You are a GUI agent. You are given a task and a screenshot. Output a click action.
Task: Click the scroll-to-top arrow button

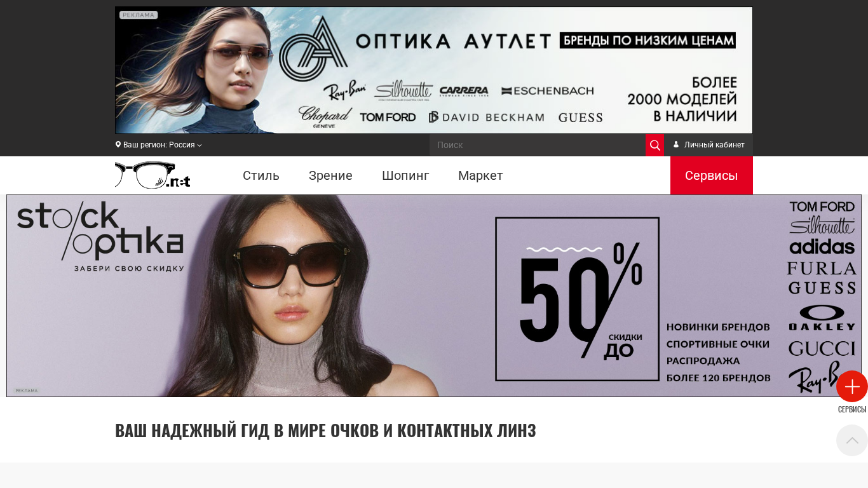coord(852,440)
